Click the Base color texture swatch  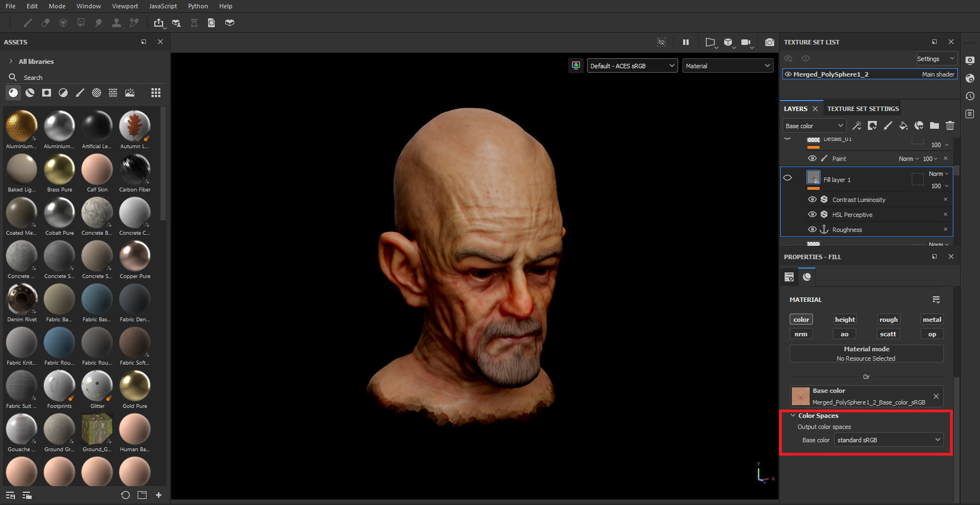800,396
